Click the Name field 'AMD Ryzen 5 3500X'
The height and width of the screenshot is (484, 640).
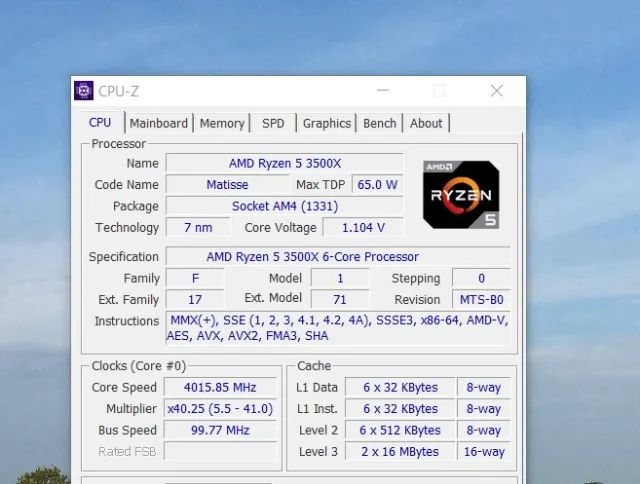click(x=284, y=163)
